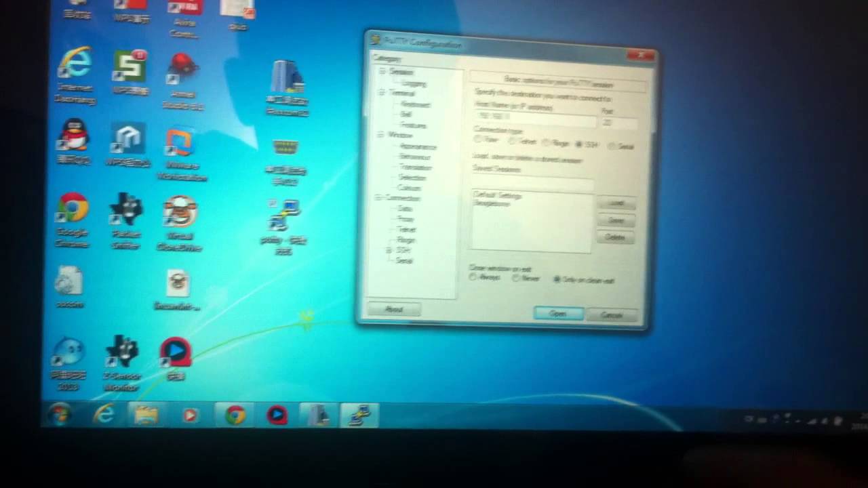Viewport: 868px width, 488px height.
Task: Click the Cancel button in PuTTY
Action: pyautogui.click(x=612, y=315)
